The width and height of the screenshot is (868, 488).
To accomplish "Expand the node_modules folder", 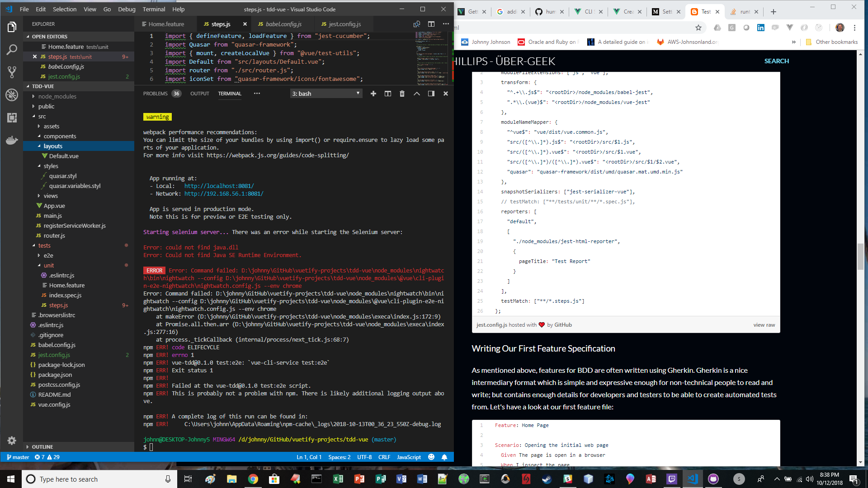I will point(57,96).
